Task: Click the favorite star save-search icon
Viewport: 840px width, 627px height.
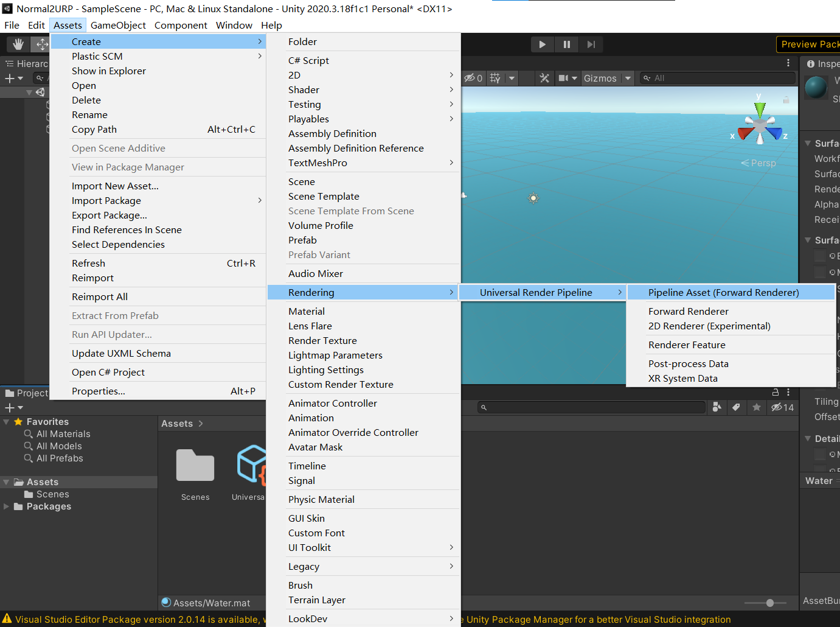Action: [757, 407]
